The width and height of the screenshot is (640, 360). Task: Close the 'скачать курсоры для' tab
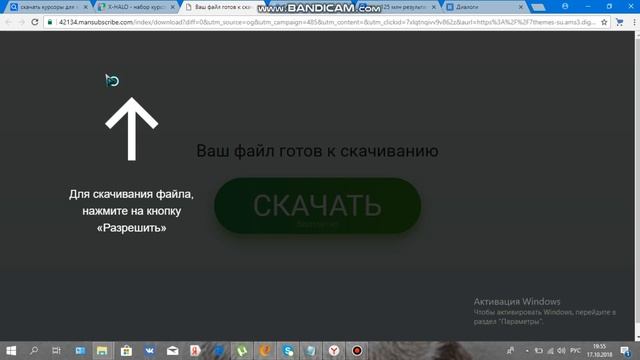pos(85,7)
